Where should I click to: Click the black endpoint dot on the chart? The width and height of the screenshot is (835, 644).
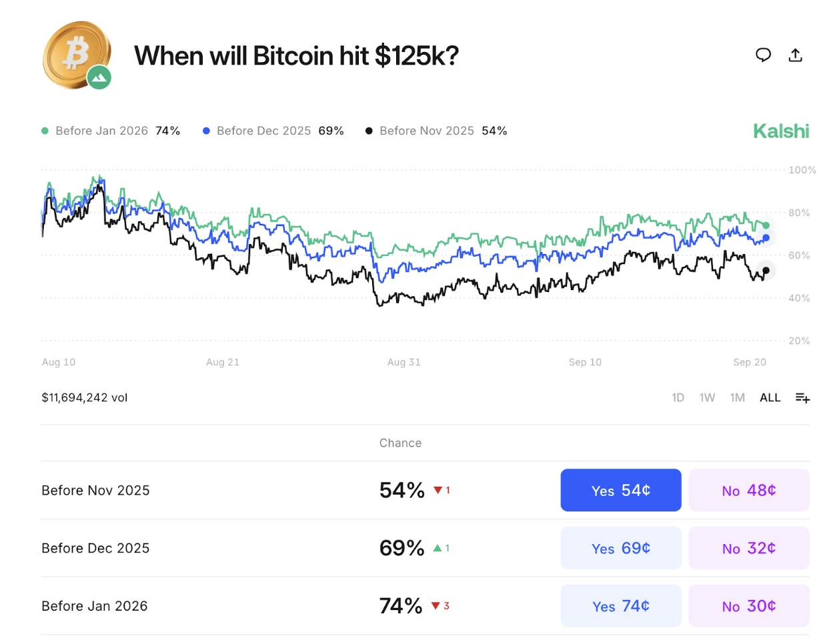(x=765, y=270)
